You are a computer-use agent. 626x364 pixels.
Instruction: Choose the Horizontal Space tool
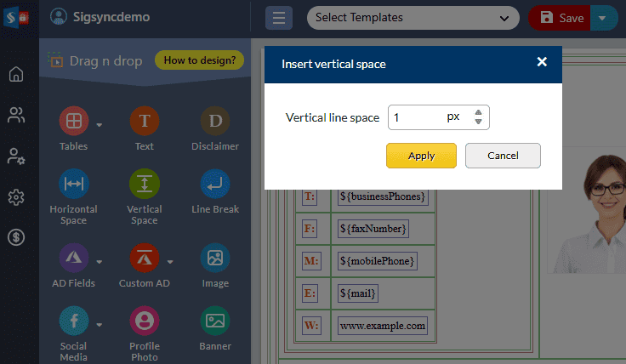tap(73, 185)
